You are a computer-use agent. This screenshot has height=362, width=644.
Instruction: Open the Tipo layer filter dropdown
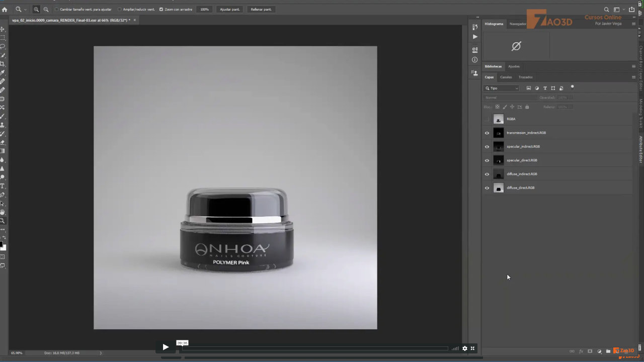tap(502, 88)
